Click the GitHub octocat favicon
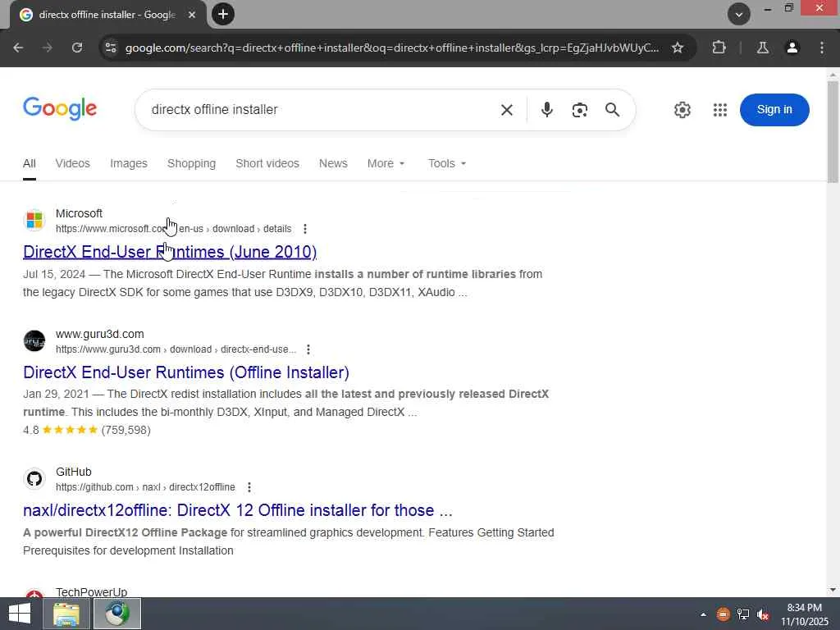Image resolution: width=840 pixels, height=630 pixels. (x=34, y=478)
